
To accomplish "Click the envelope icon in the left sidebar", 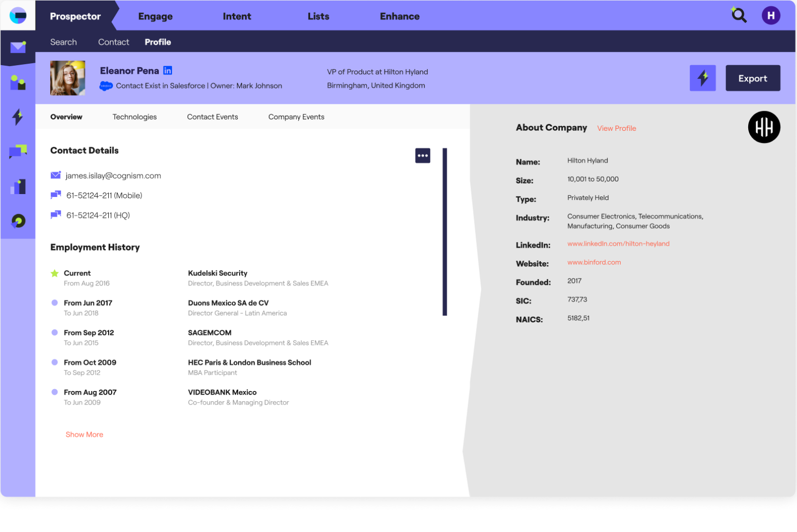I will pyautogui.click(x=18, y=47).
